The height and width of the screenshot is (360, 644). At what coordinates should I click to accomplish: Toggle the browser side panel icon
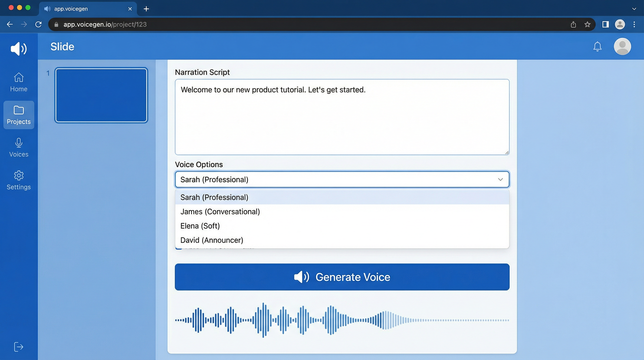pyautogui.click(x=605, y=25)
